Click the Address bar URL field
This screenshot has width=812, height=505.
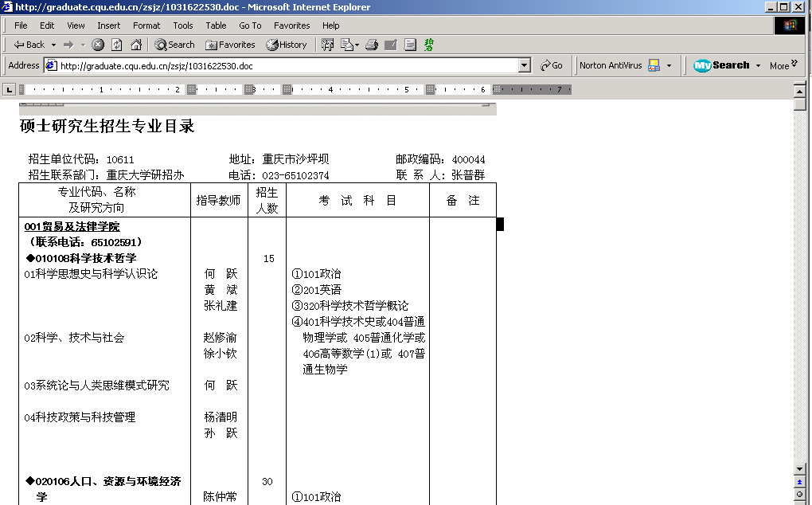point(287,65)
